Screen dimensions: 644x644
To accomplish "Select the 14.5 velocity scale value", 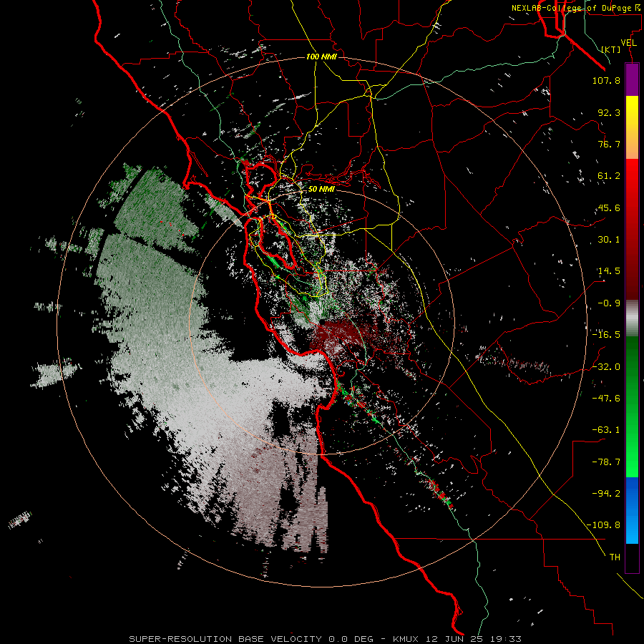I will pos(609,271).
